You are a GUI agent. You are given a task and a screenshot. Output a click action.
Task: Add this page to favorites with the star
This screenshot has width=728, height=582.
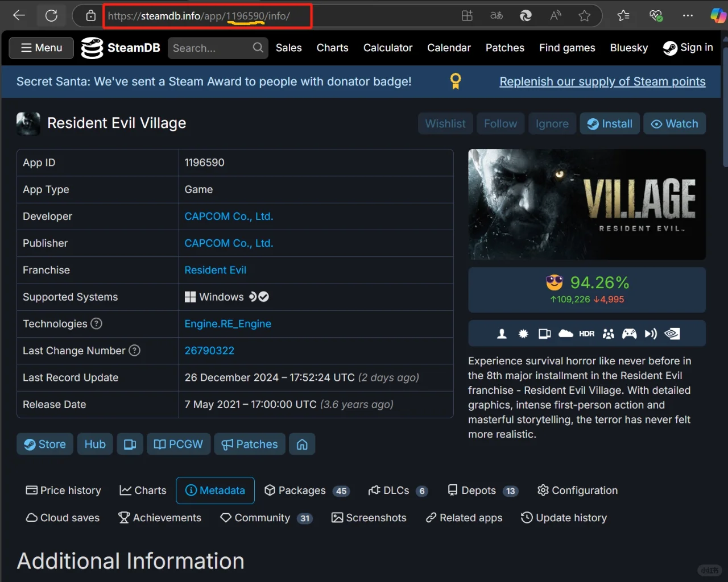pos(585,16)
